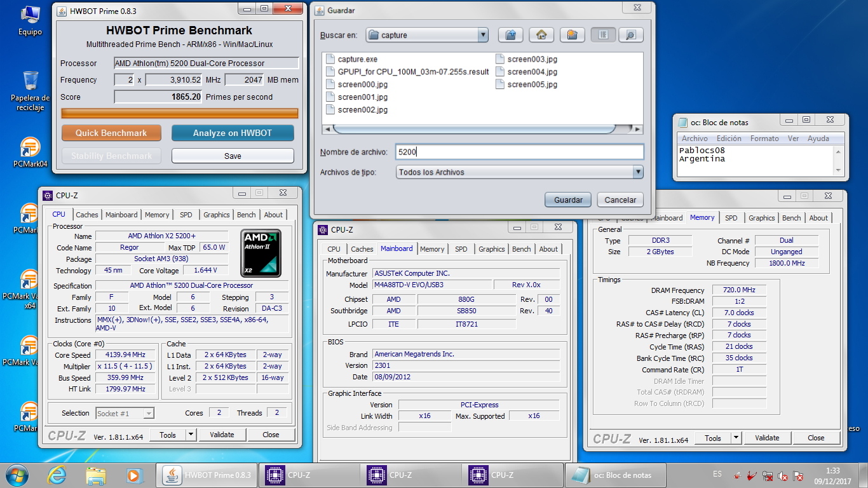
Task: Click the Cancelar button
Action: 620,200
